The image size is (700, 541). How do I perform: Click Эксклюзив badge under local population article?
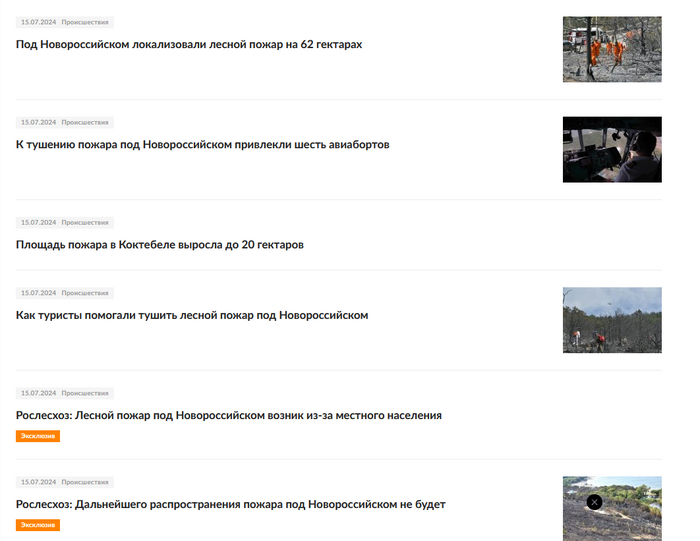tap(38, 436)
